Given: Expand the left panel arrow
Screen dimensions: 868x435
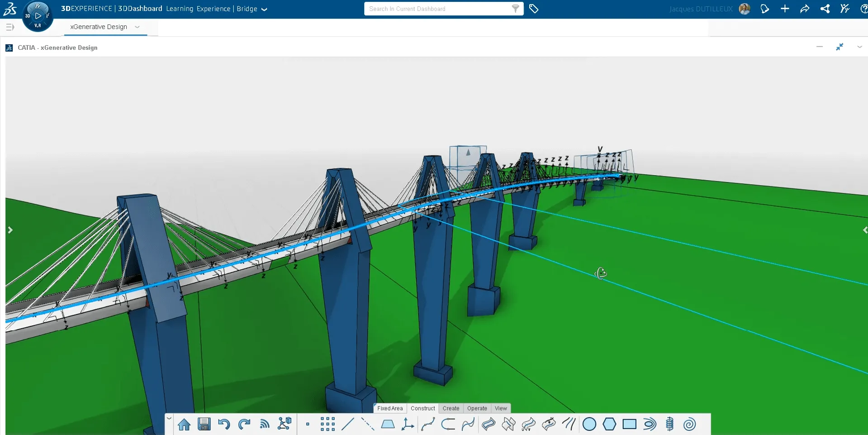Looking at the screenshot, I should [10, 230].
